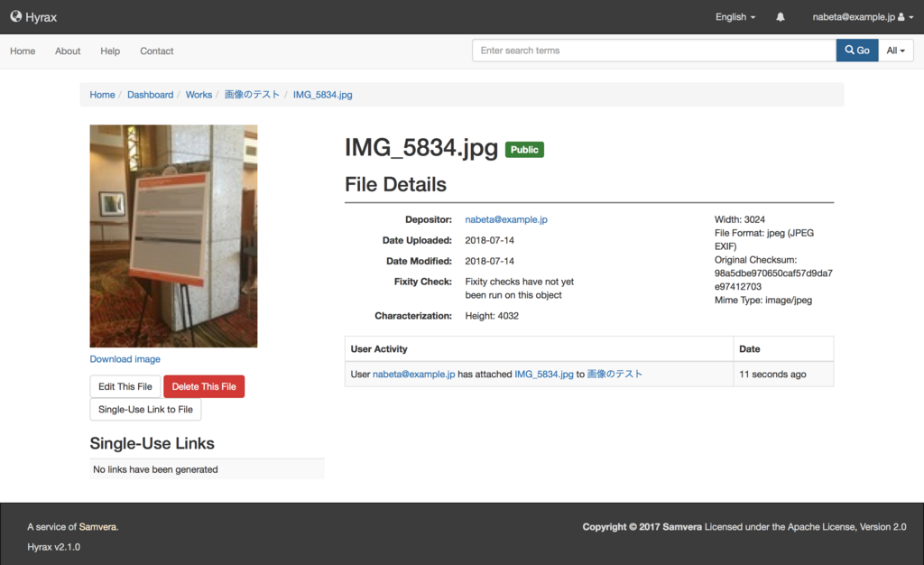Open the Help menu item

(x=110, y=51)
